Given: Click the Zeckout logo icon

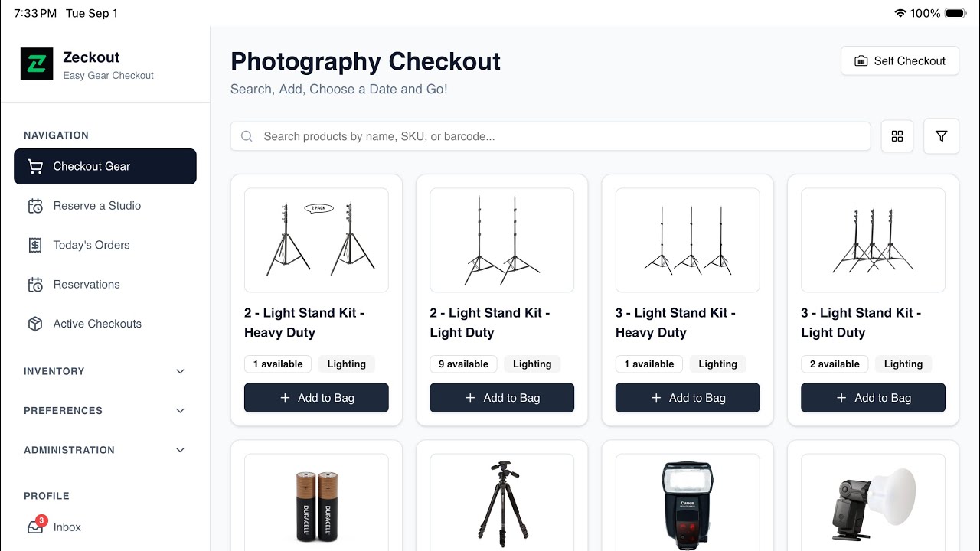Looking at the screenshot, I should (37, 64).
